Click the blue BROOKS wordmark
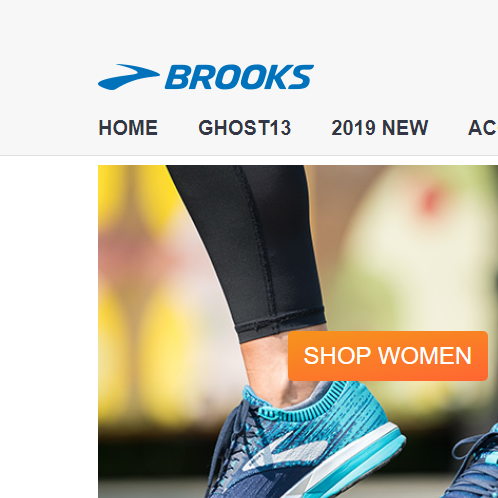The width and height of the screenshot is (498, 498). pos(239,77)
